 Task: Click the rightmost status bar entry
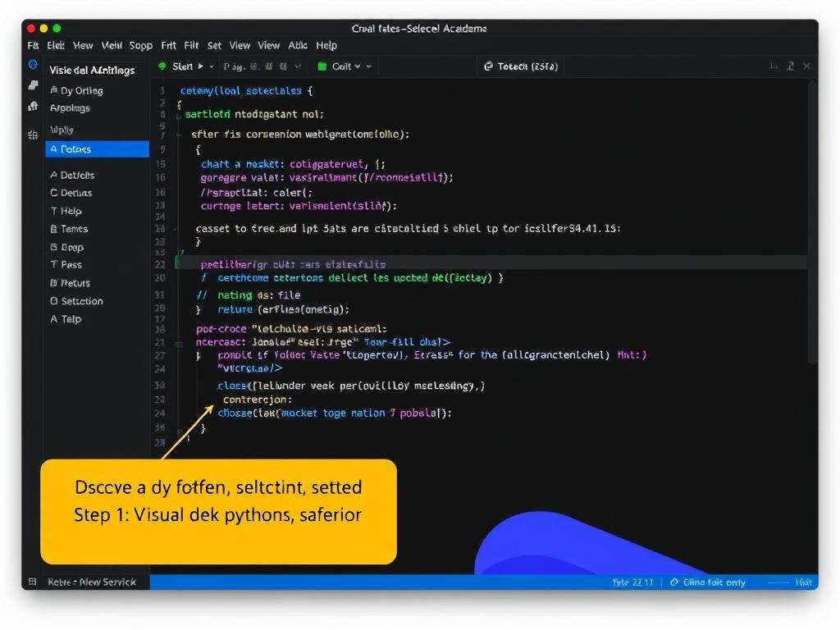(x=803, y=582)
